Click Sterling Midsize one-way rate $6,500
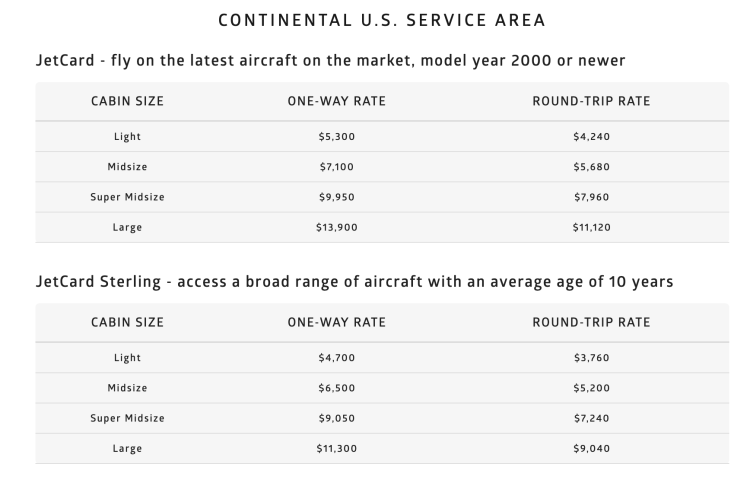The height and width of the screenshot is (489, 750). coord(336,387)
